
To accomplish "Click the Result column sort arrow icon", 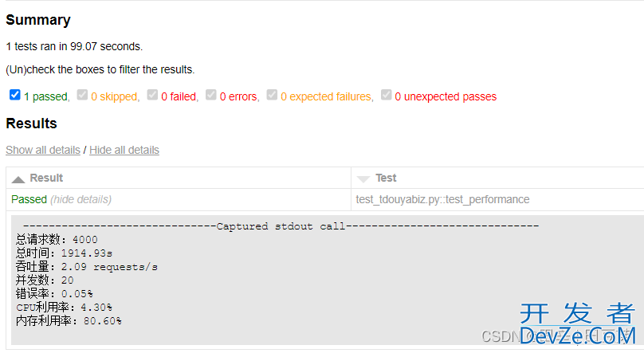I will (x=18, y=178).
